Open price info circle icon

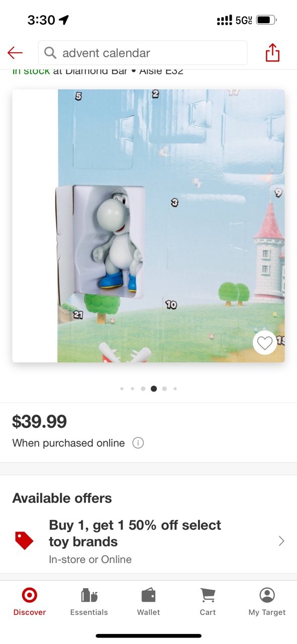point(138,443)
